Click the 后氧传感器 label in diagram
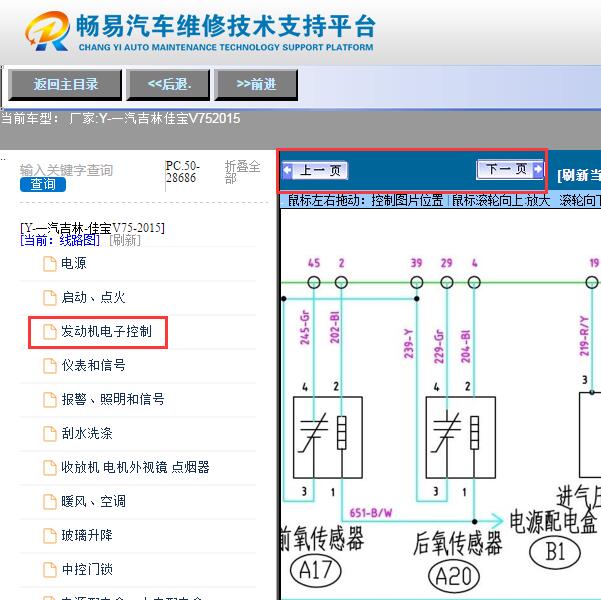The height and width of the screenshot is (600, 601). click(x=458, y=543)
